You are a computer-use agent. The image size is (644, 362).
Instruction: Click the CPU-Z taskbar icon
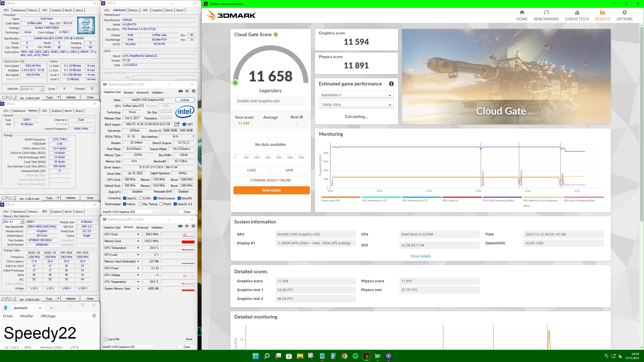click(x=389, y=356)
